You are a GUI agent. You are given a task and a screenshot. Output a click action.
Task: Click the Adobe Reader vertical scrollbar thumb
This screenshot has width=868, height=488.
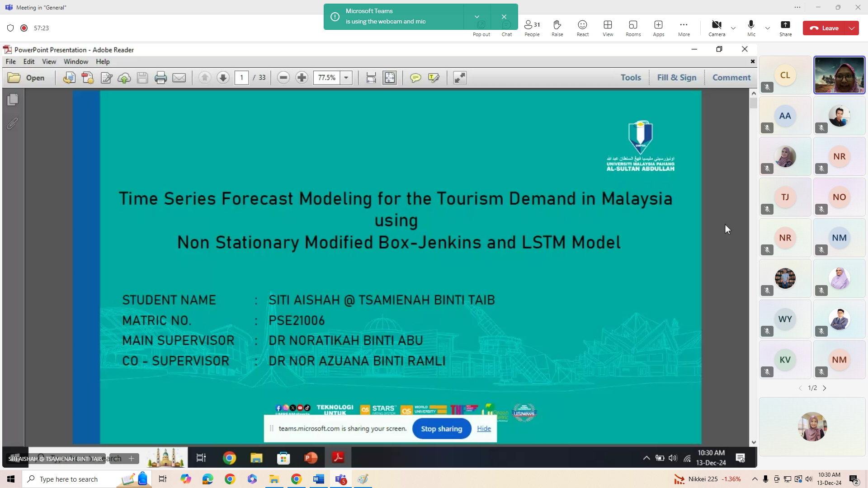753,103
